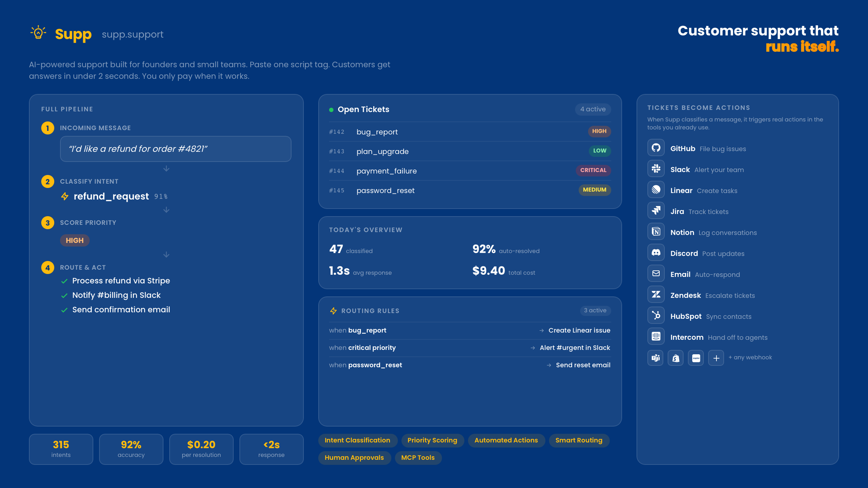Click the plus icon to add any webhook
Viewport: 868px width, 488px height.
point(716,358)
